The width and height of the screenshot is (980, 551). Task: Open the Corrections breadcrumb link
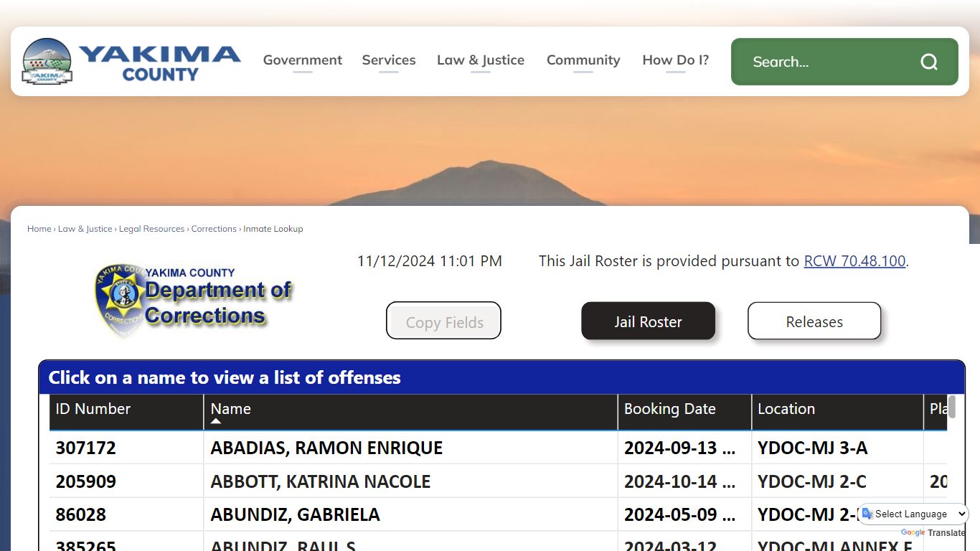tap(214, 229)
